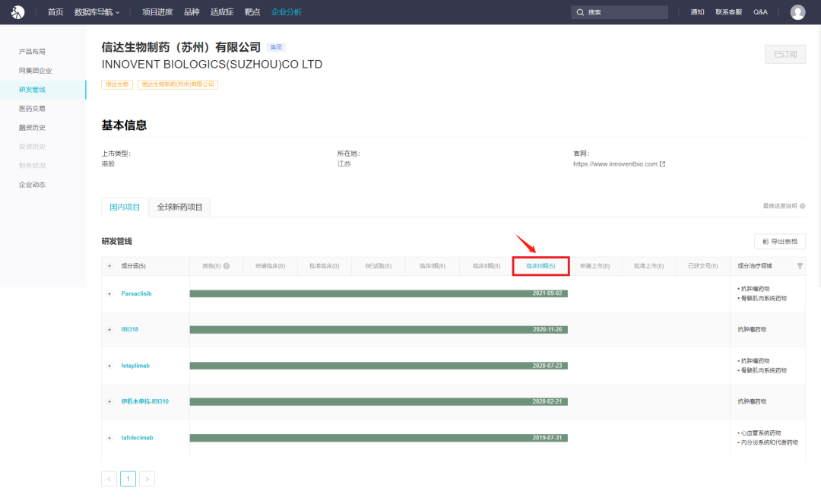The width and height of the screenshot is (821, 504).
Task: Open 适应症 in the top navigation
Action: [x=222, y=12]
